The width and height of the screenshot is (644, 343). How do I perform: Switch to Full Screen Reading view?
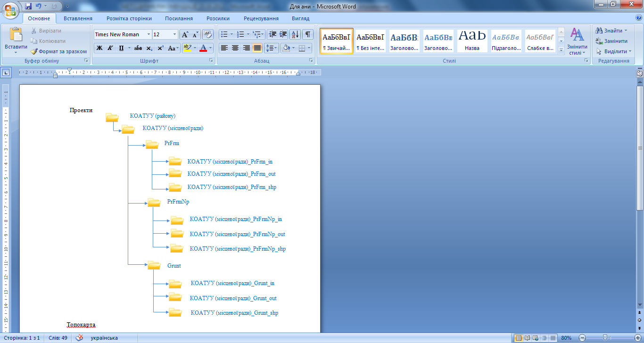[528, 338]
